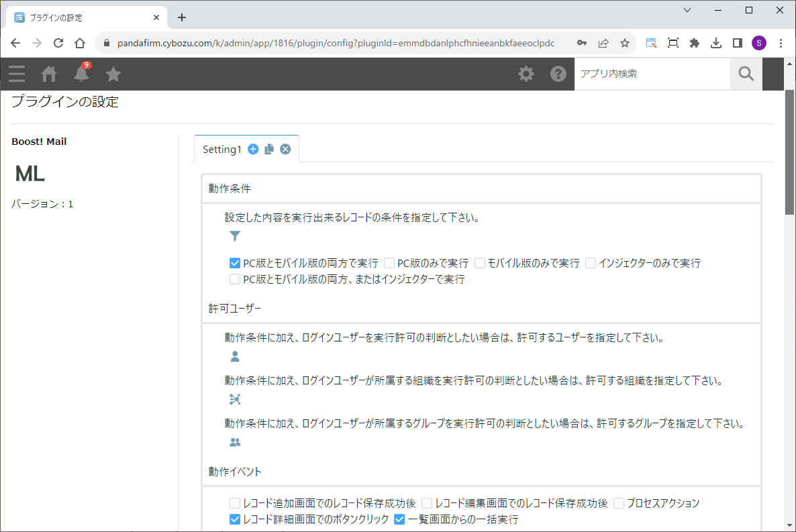Click the search magnifier button
The width and height of the screenshot is (796, 532).
746,74
